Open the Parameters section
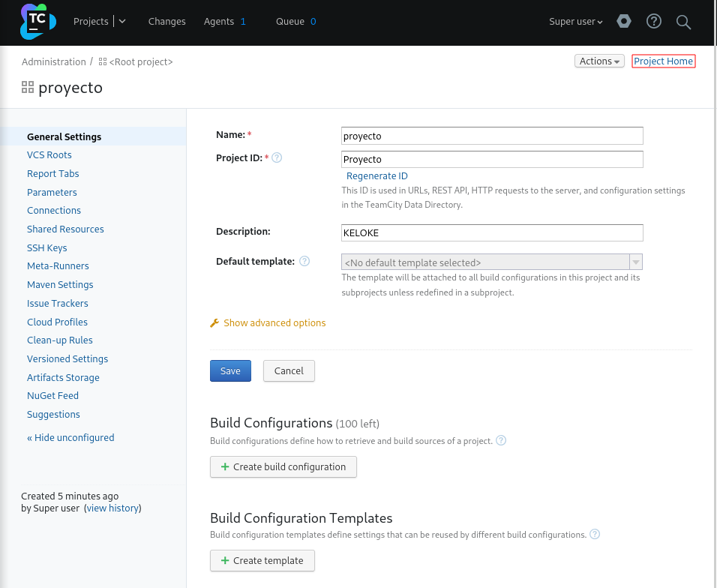The height and width of the screenshot is (588, 717). (x=52, y=193)
